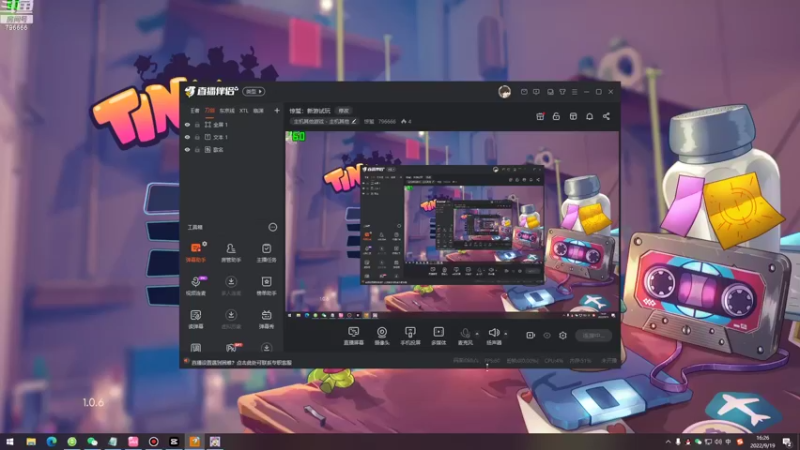The width and height of the screenshot is (800, 450).
Task: Open the user avatar in the title bar
Action: click(505, 92)
